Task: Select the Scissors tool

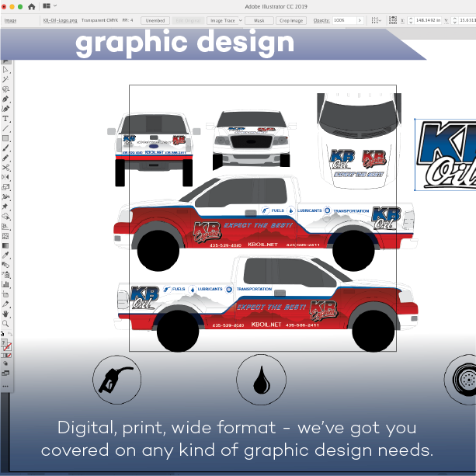Action: click(x=5, y=168)
